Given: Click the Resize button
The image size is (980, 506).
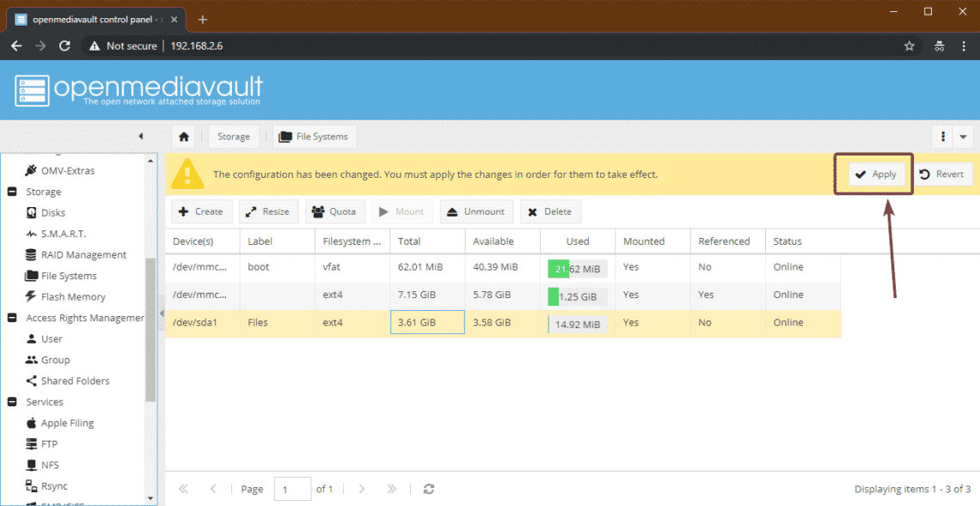Looking at the screenshot, I should (267, 212).
